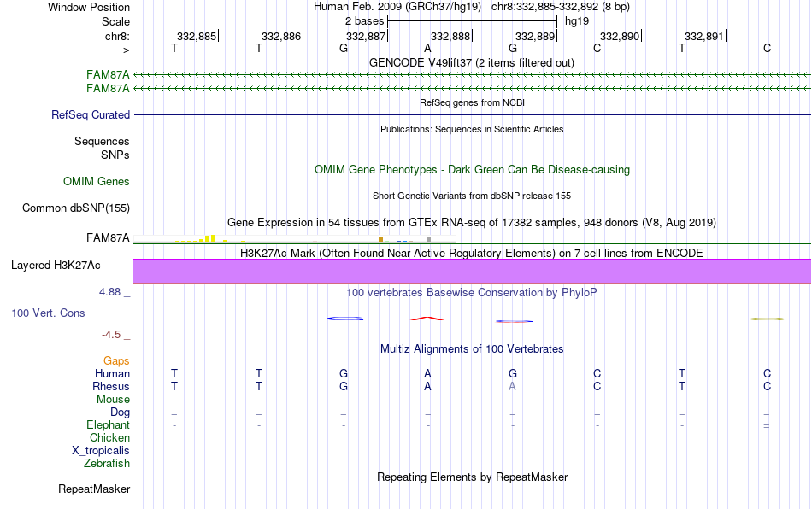Viewport: 812px width, 509px height.
Task: Click the Dog species label
Action: point(120,412)
